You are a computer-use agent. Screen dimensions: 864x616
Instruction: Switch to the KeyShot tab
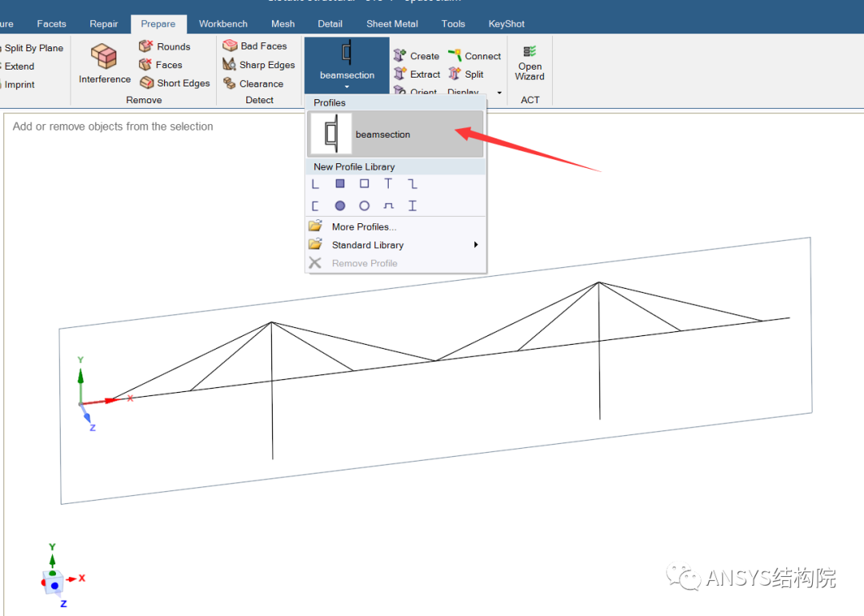506,24
